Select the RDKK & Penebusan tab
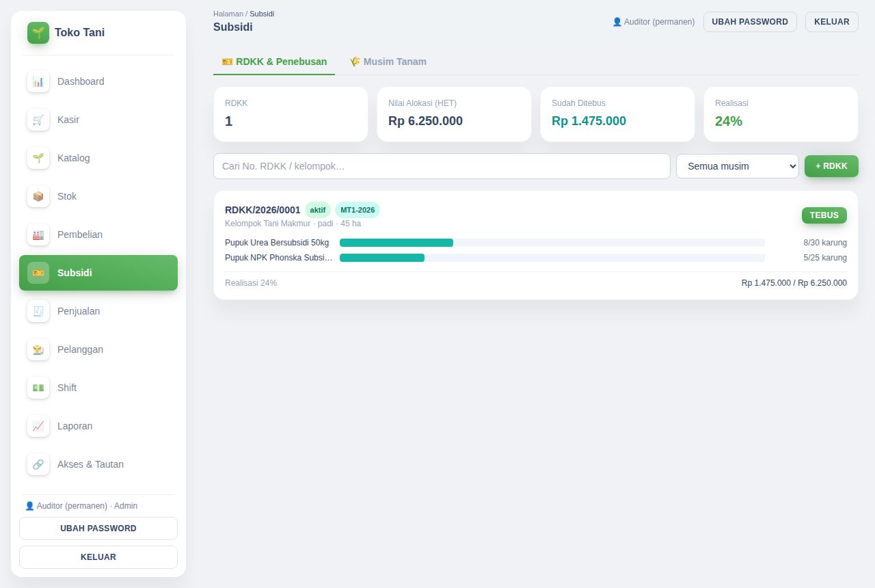Image resolution: width=875 pixels, height=588 pixels. coord(274,62)
